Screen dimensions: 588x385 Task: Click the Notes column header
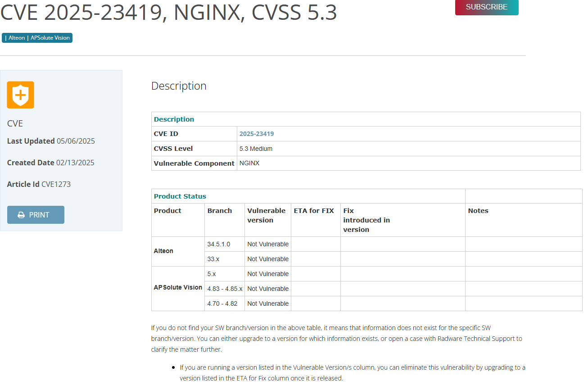coord(524,220)
